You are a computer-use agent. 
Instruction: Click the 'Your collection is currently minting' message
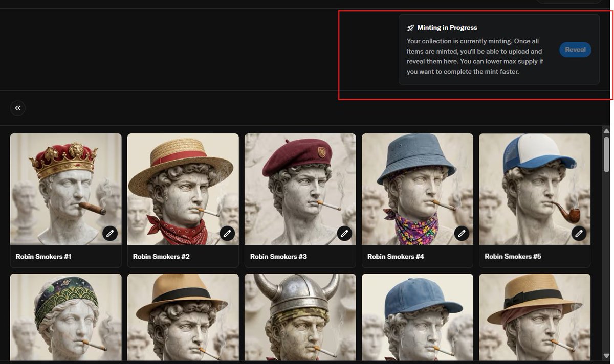click(x=475, y=56)
